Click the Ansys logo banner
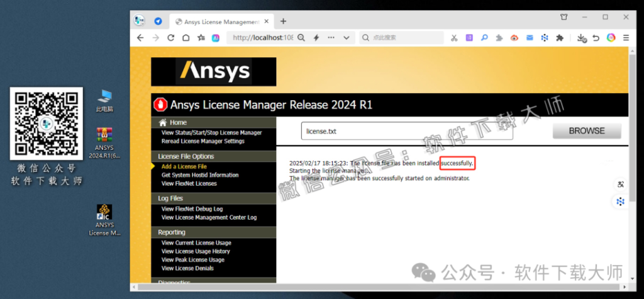This screenshot has height=299, width=644. (214, 72)
